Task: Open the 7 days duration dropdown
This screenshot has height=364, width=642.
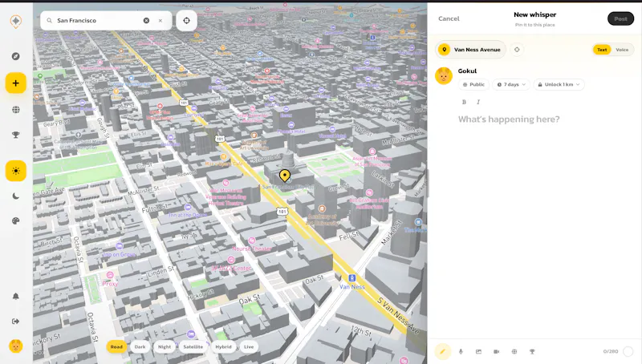Action: tap(511, 85)
